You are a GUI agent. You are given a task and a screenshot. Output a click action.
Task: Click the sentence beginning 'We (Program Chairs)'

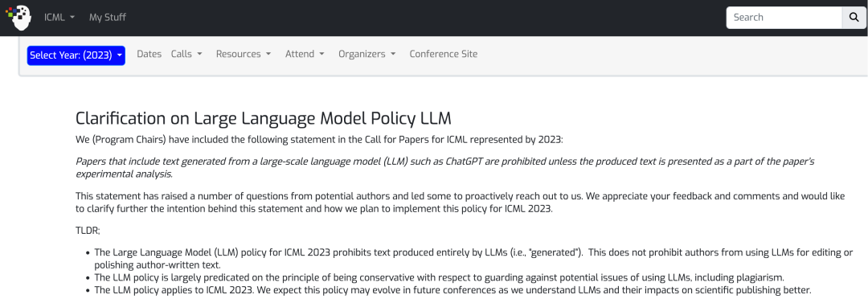(x=319, y=140)
